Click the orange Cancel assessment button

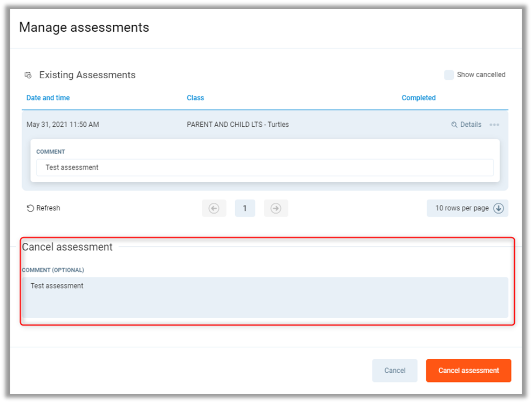click(x=468, y=371)
